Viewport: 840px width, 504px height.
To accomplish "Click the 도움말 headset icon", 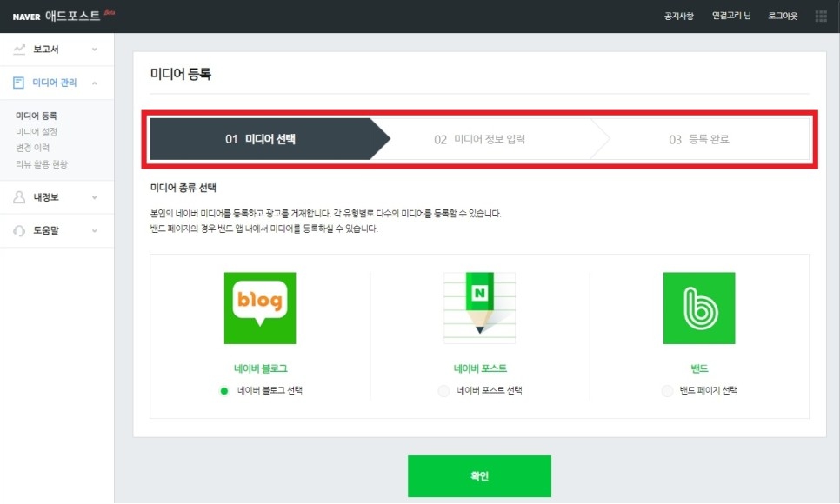I will [x=19, y=231].
